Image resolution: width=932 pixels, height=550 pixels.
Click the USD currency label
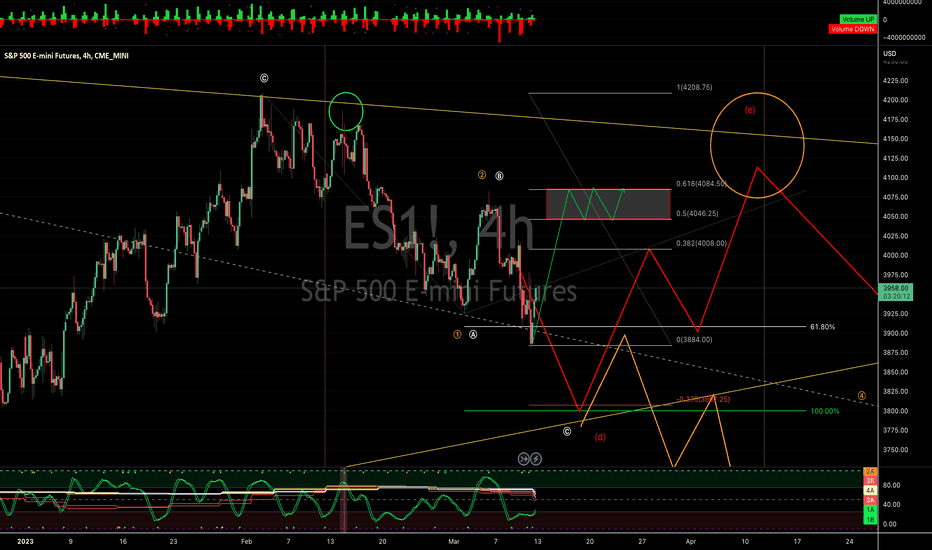[x=890, y=54]
